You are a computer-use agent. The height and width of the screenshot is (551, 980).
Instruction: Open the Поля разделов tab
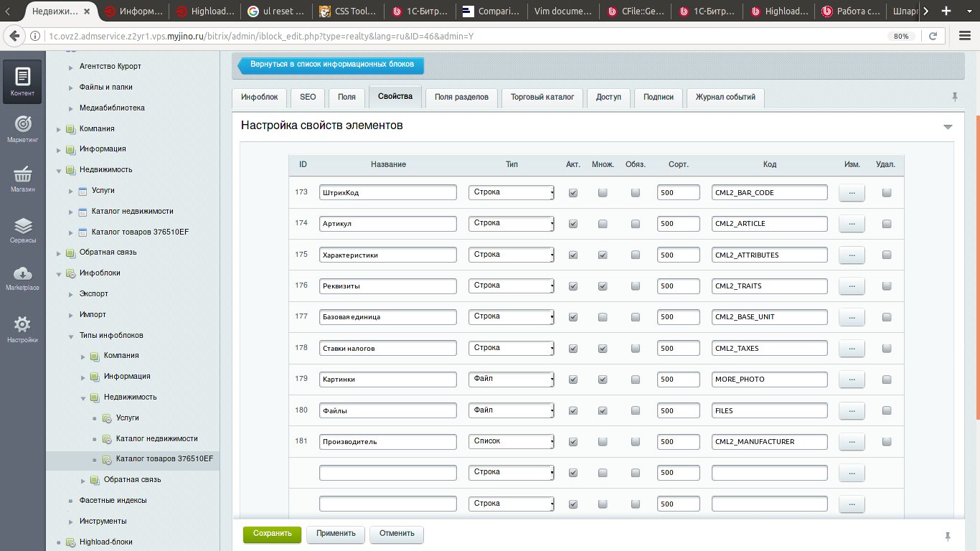(x=461, y=98)
